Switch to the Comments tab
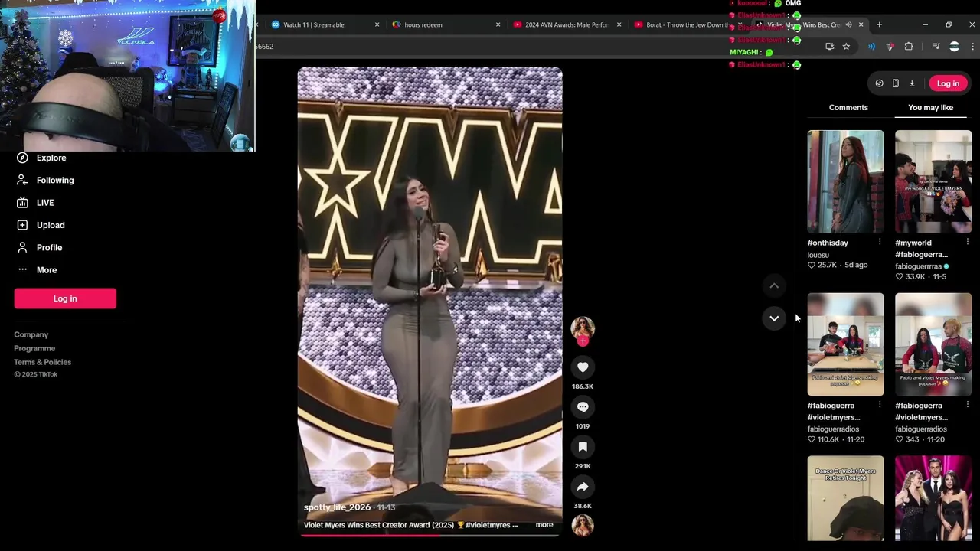This screenshot has height=551, width=980. pos(848,108)
